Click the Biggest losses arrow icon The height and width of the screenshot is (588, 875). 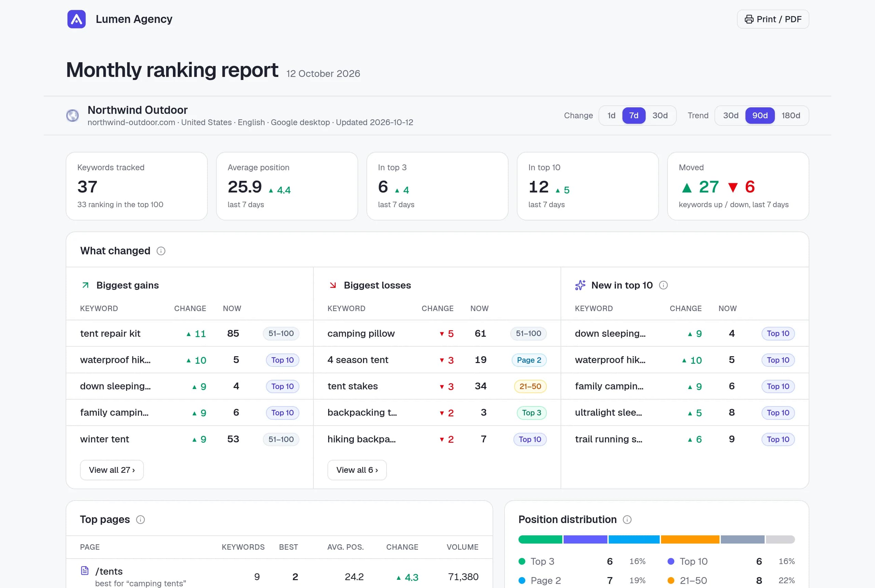[333, 285]
